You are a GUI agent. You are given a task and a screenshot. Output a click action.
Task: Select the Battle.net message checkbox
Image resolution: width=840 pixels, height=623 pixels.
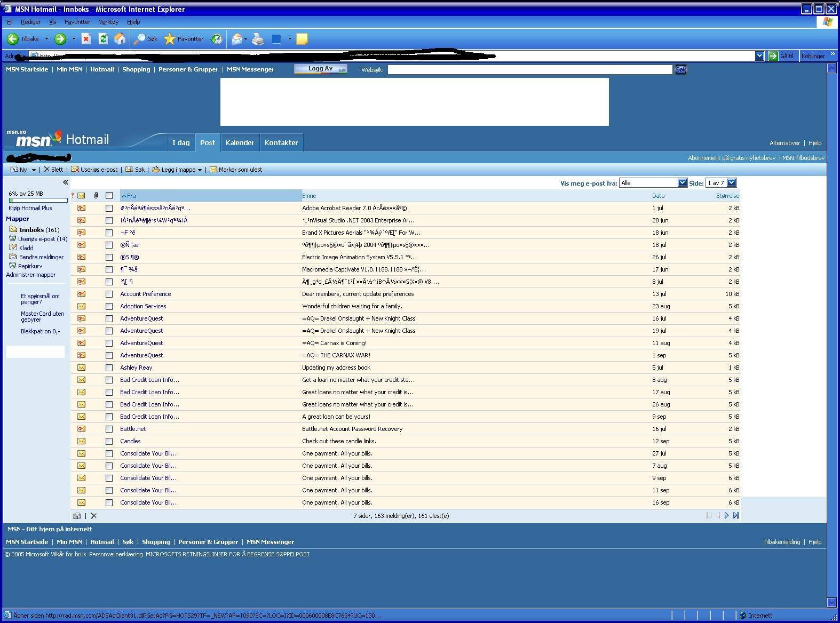[x=109, y=429]
